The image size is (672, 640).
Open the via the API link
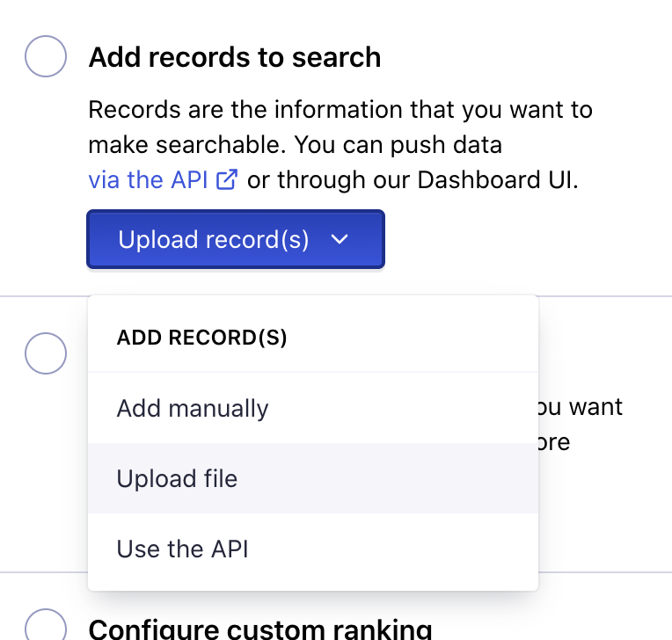click(148, 180)
